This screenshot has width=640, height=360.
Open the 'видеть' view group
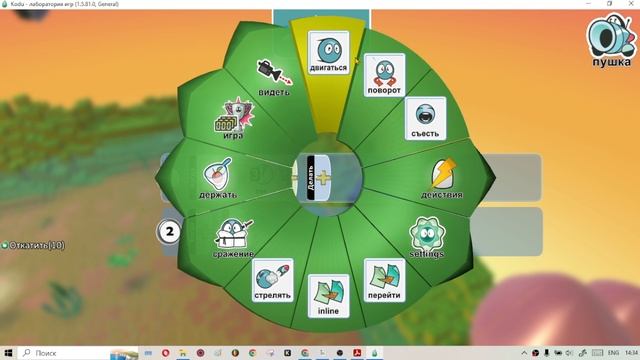point(274,78)
